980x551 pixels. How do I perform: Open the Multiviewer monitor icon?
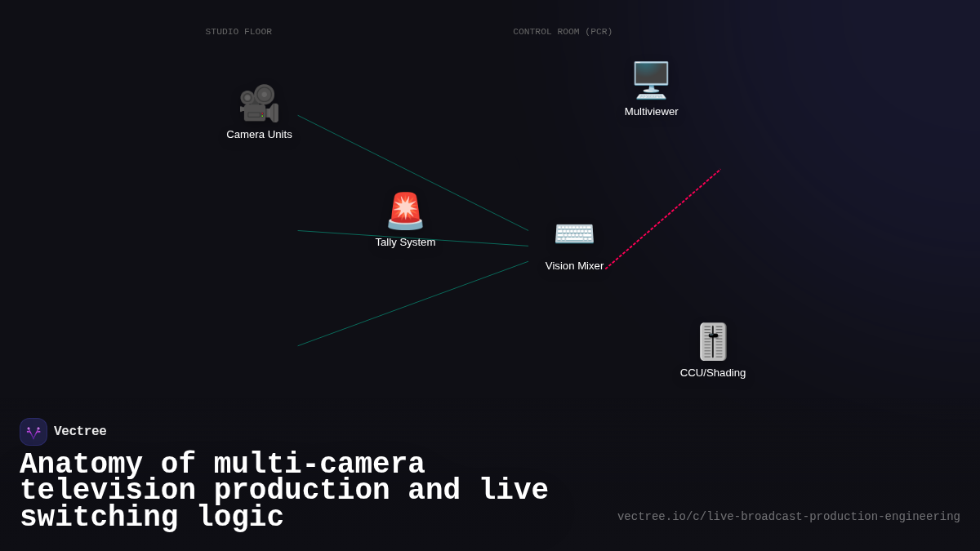pos(651,79)
